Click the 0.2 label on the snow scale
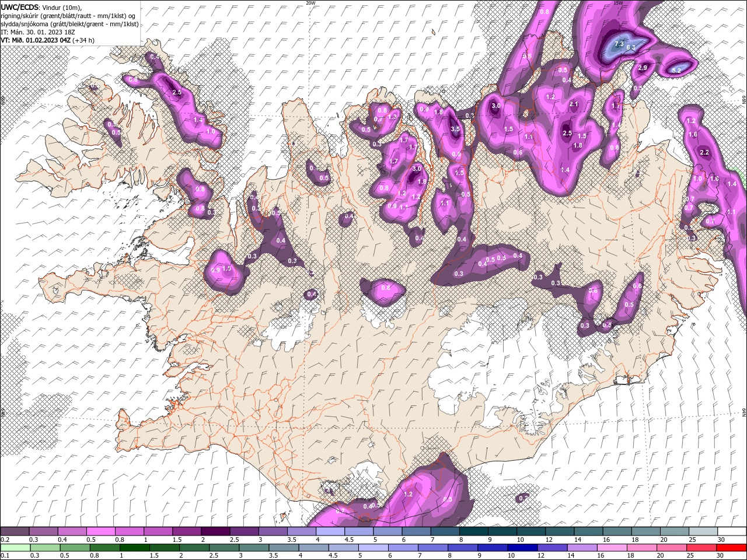Screen dimensions: 747x560 (5, 540)
